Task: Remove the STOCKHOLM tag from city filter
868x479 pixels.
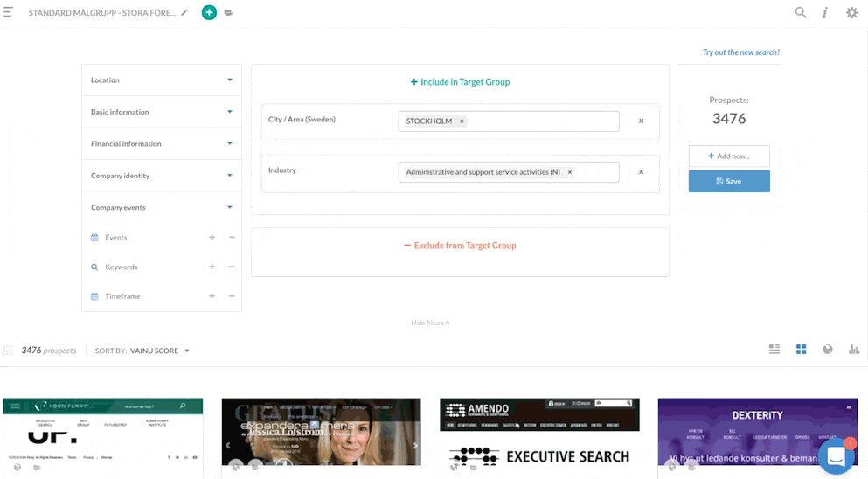Action: [x=462, y=121]
